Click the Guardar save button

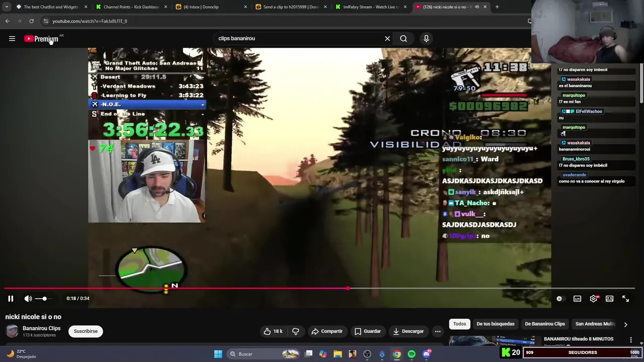(x=368, y=331)
